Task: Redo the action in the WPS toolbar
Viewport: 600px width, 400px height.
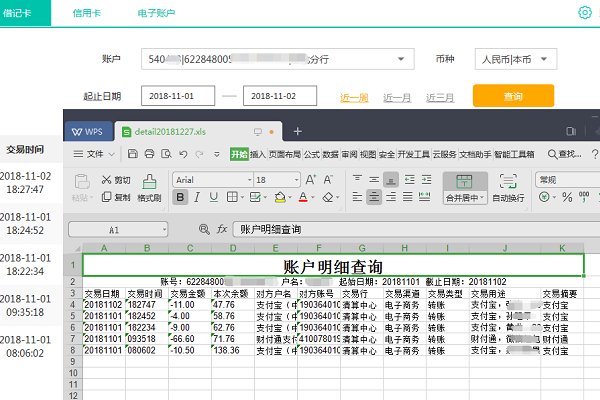Action: pyautogui.click(x=199, y=154)
